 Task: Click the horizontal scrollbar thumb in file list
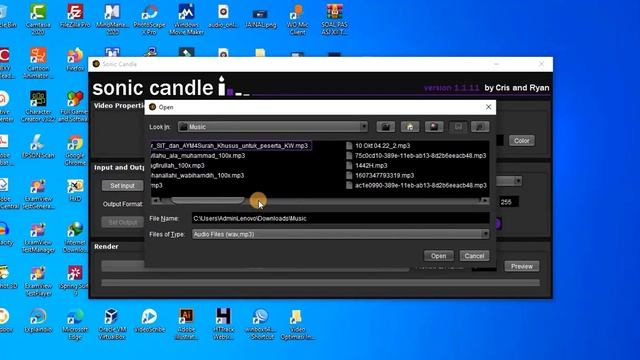[207, 201]
